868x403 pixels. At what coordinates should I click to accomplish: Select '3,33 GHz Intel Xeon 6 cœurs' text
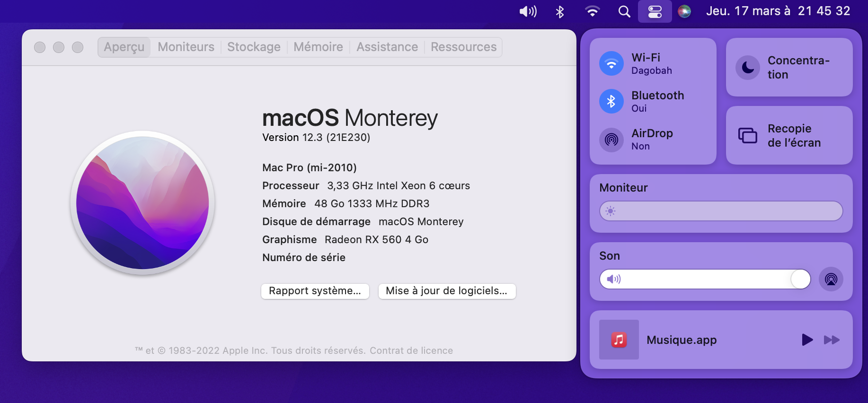tap(399, 186)
